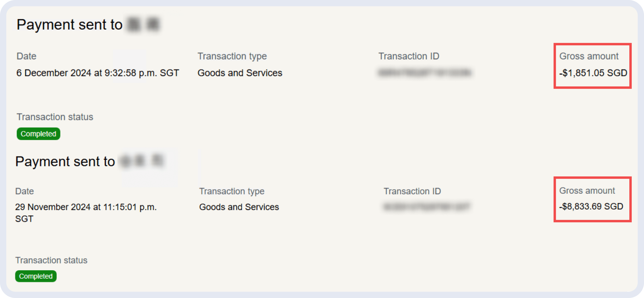The width and height of the screenshot is (644, 298).
Task: Click 'Gross amount' label above -$8,833.69
Action: click(x=587, y=191)
